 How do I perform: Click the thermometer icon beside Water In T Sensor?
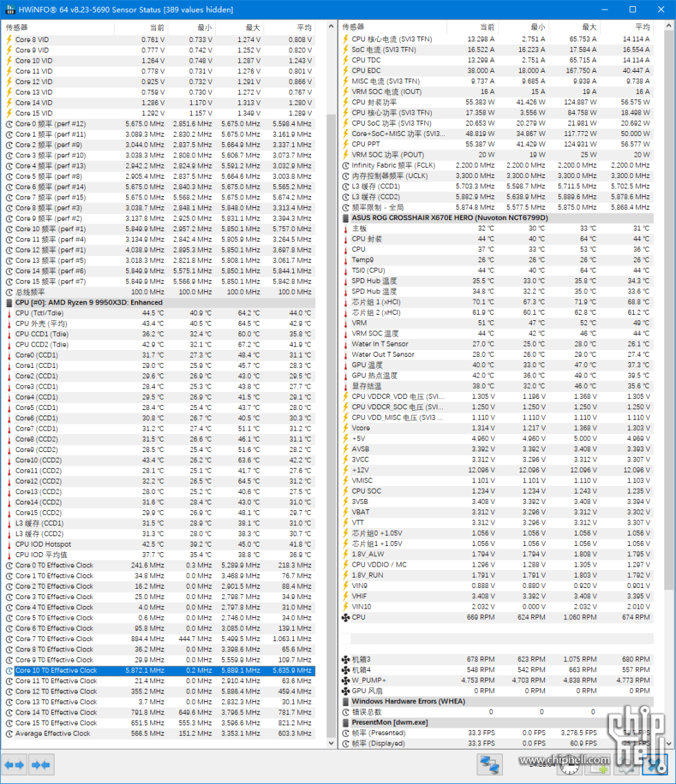click(346, 344)
